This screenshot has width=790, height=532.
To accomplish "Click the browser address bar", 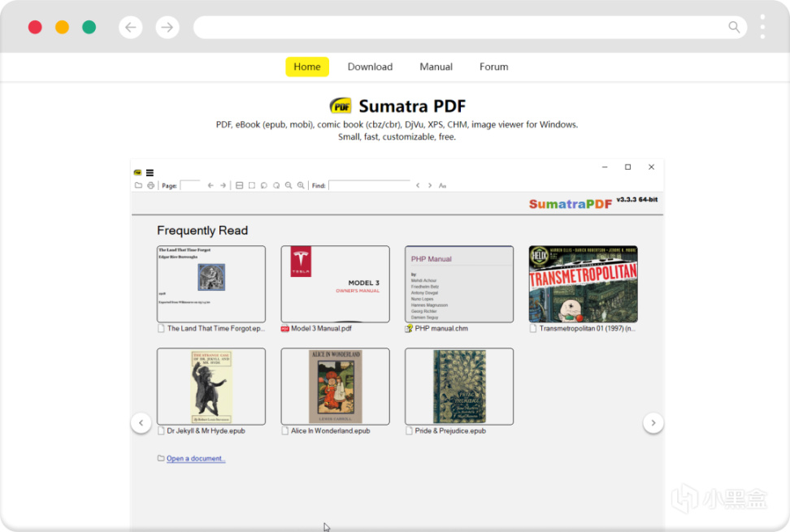I will point(470,27).
